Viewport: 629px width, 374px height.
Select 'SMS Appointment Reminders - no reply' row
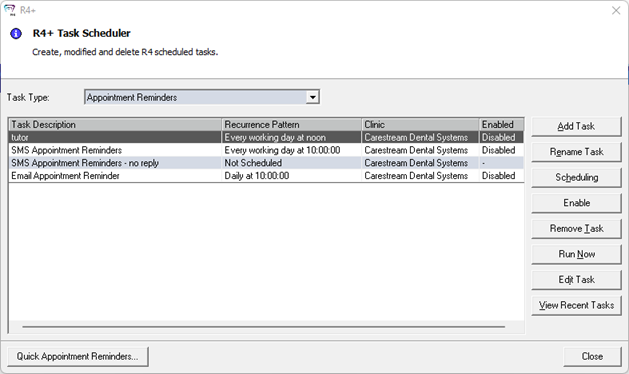[x=266, y=163]
